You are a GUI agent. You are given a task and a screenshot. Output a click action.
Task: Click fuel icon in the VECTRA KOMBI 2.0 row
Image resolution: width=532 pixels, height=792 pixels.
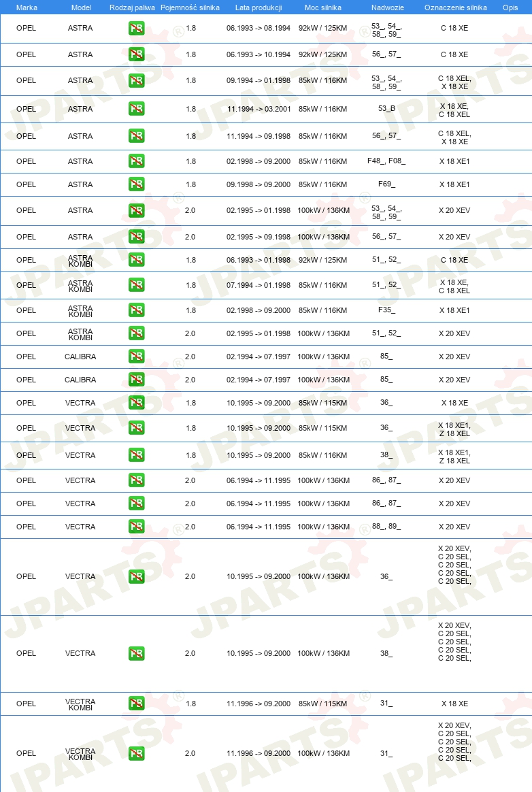click(x=137, y=753)
